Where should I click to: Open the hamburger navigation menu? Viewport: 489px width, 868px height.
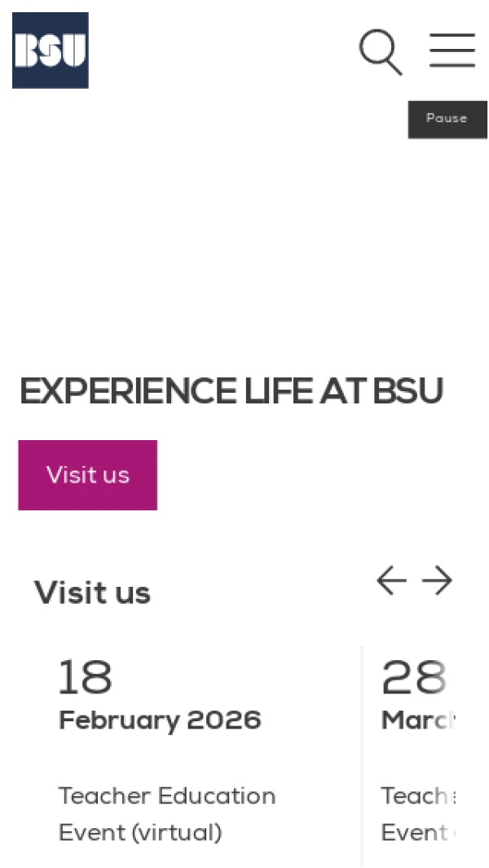coord(452,51)
